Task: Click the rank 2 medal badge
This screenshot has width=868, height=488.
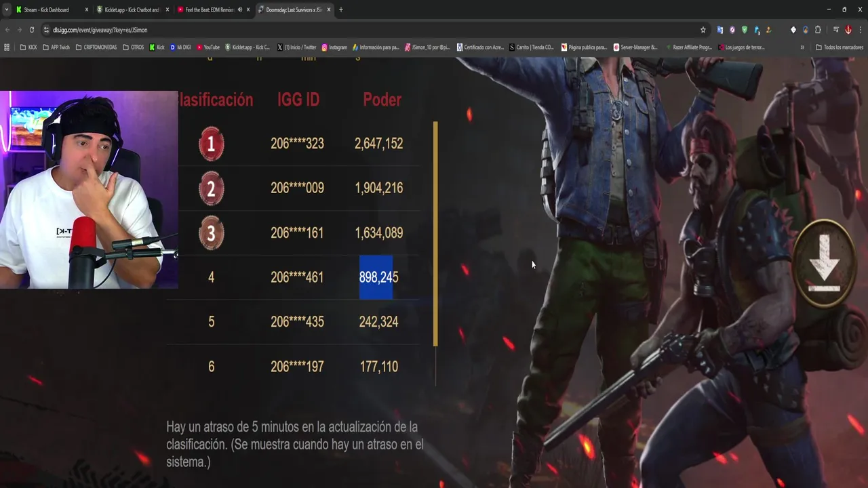Action: click(211, 188)
